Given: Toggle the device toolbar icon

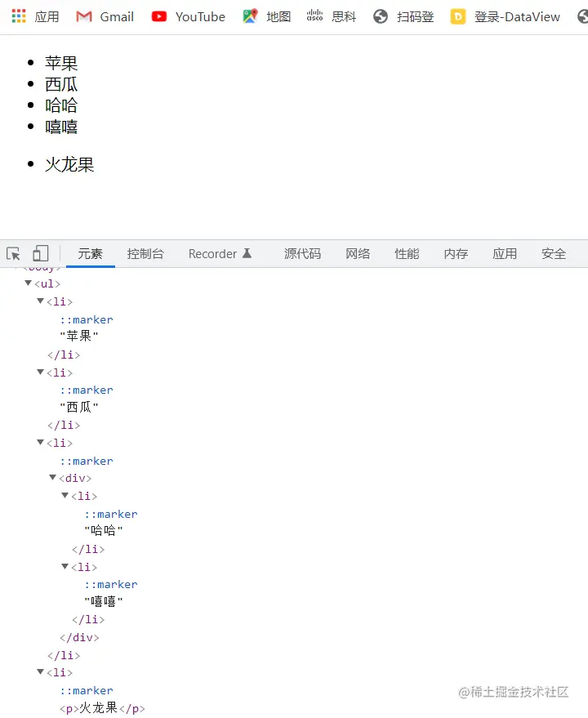Looking at the screenshot, I should pos(40,253).
